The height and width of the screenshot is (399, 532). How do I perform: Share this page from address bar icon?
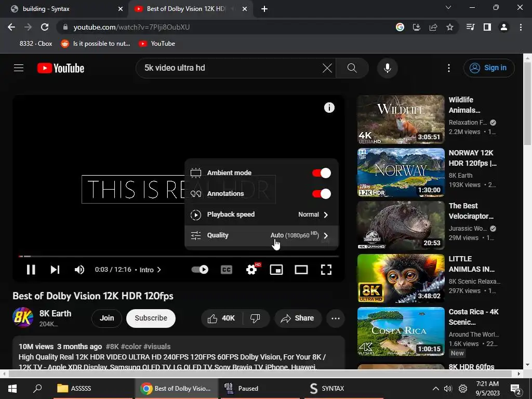(433, 27)
